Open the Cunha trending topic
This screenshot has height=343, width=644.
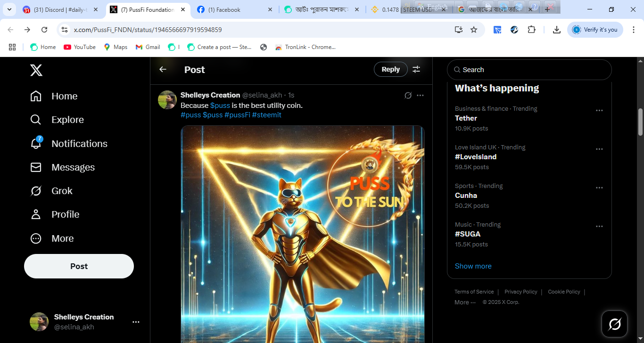tap(466, 196)
